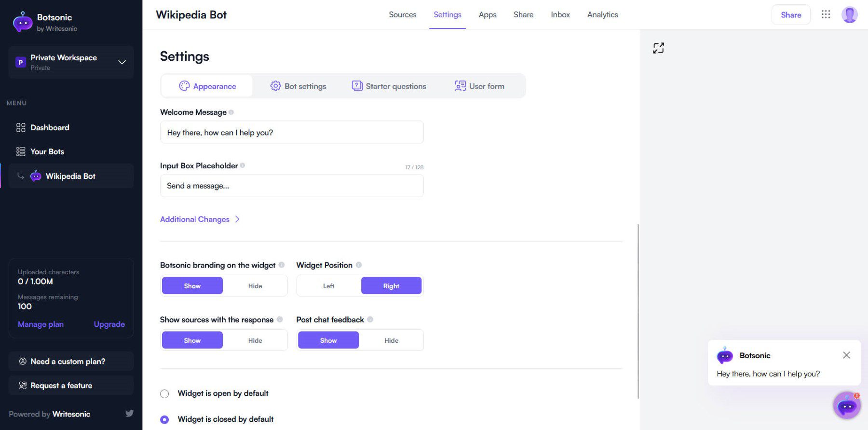Click the chatbot launcher bubble icon
The image size is (868, 430).
(x=847, y=405)
